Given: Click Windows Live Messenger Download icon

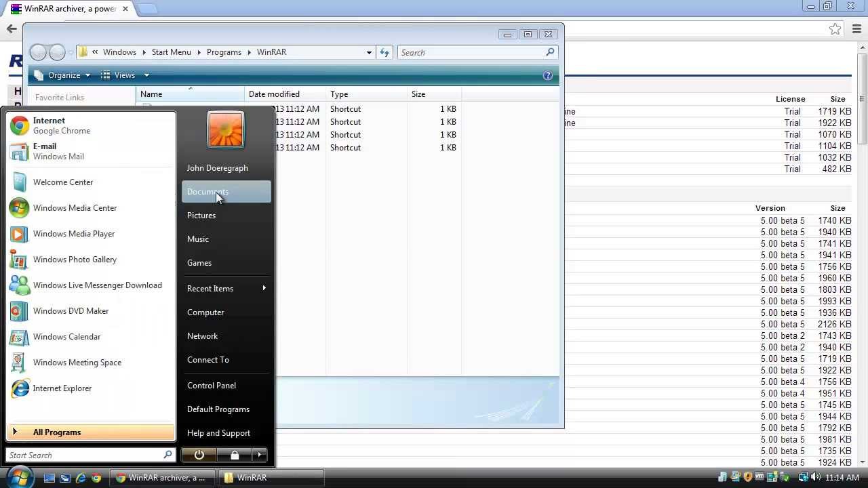Looking at the screenshot, I should 20,285.
